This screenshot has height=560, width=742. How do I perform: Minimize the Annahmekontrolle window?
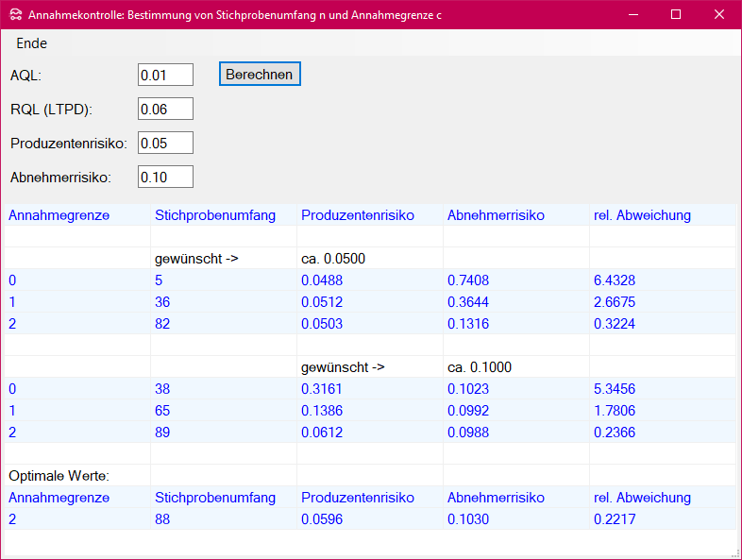pyautogui.click(x=632, y=15)
